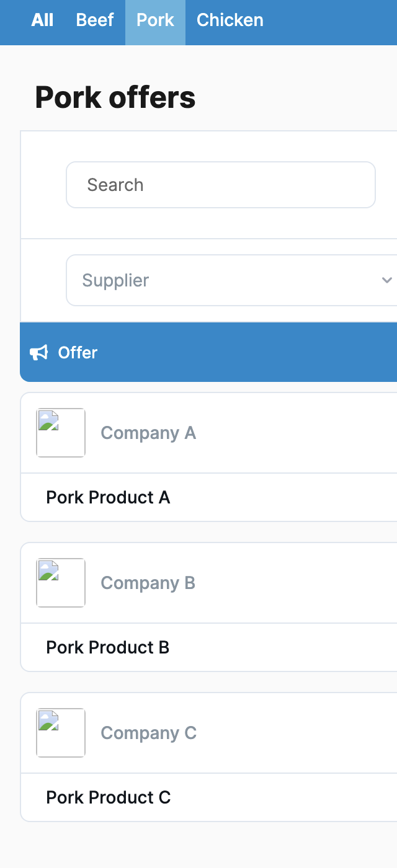Open the Company B supplier link
The image size is (397, 868).
tap(148, 583)
